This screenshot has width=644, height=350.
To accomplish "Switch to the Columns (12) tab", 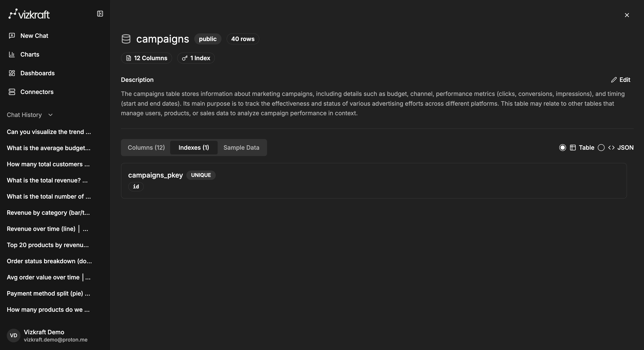I will coord(146,148).
